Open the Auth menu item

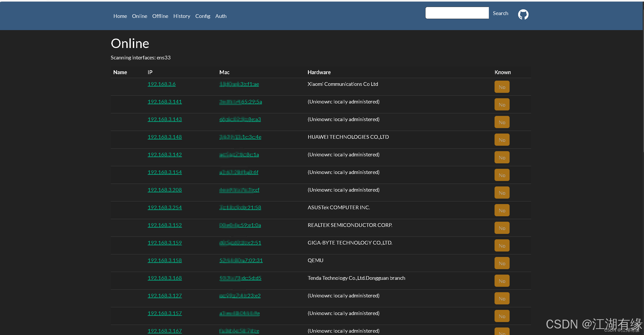pyautogui.click(x=221, y=16)
